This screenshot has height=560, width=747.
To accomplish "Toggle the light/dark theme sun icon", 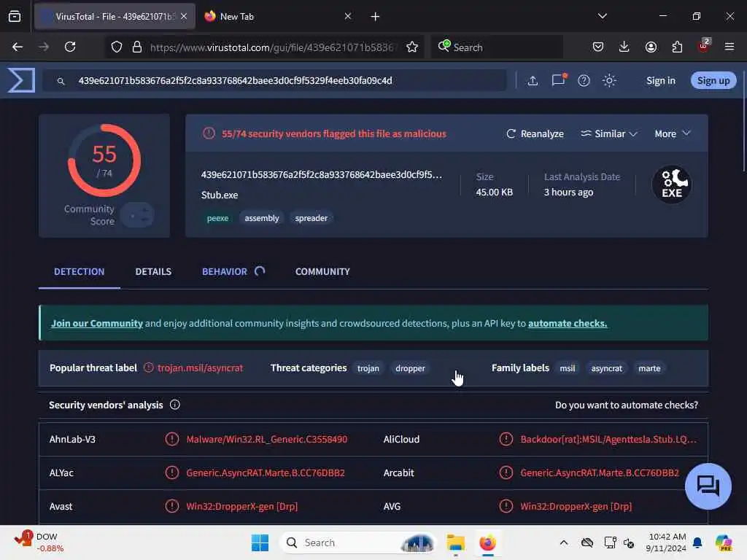I will pos(609,80).
